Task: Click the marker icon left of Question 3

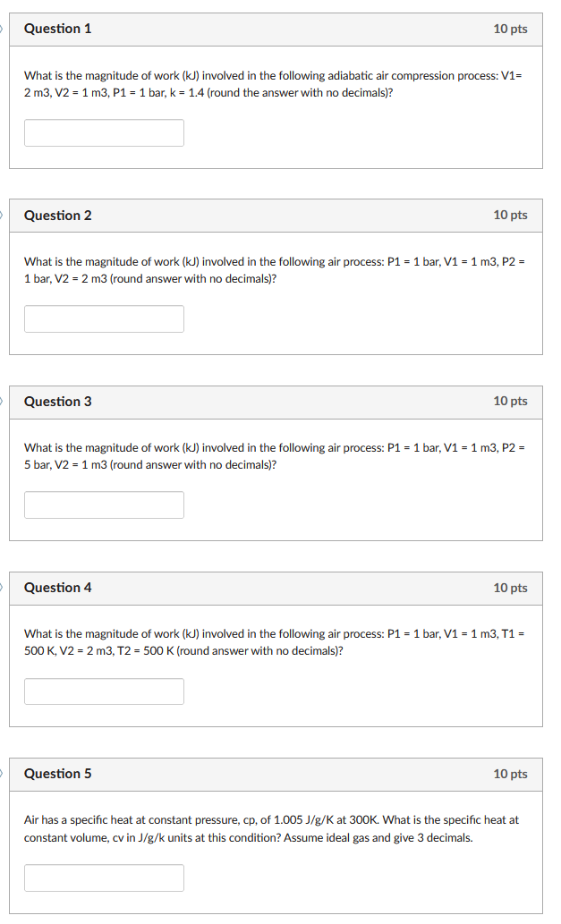Action: tap(1, 402)
